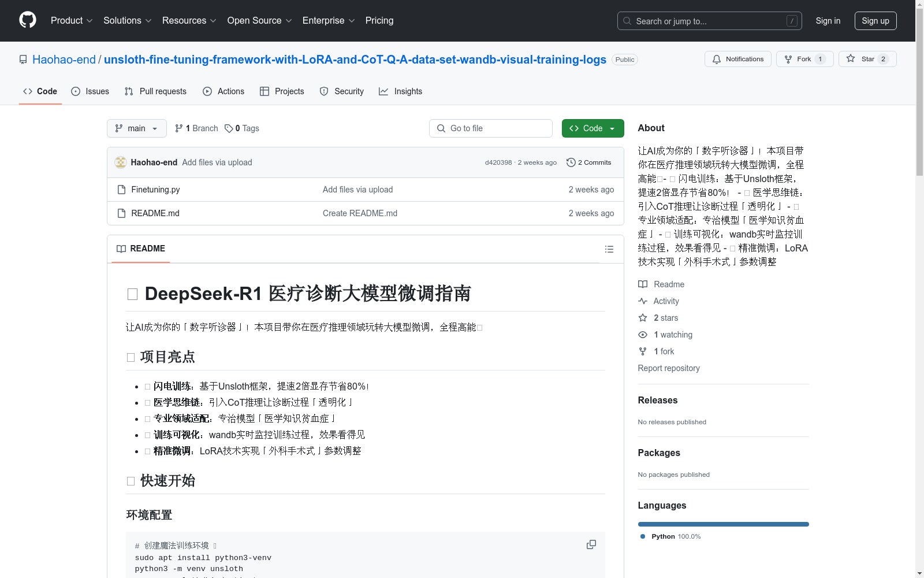Click the fork icon in About
Viewport: 924px width, 578px height.
point(643,351)
